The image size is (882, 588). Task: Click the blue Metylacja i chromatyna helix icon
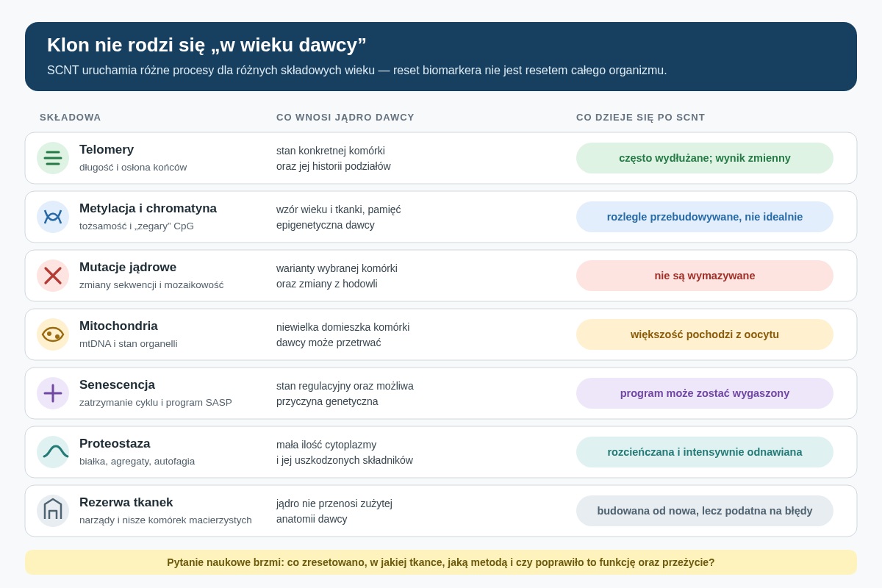[53, 217]
